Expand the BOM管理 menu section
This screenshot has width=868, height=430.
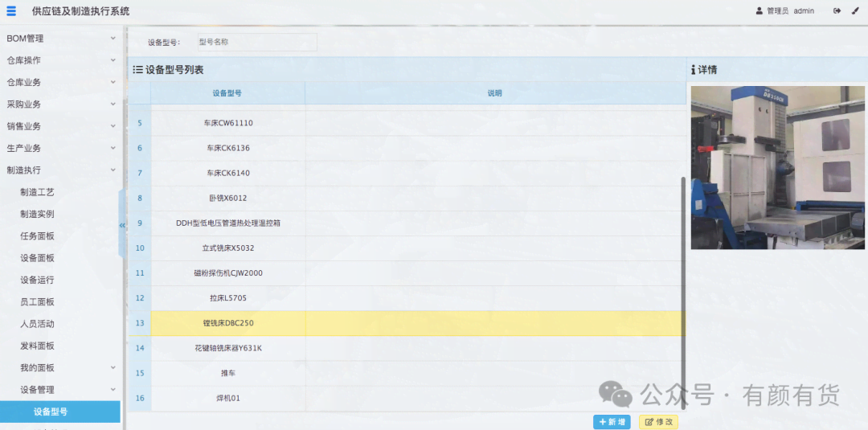(113, 39)
